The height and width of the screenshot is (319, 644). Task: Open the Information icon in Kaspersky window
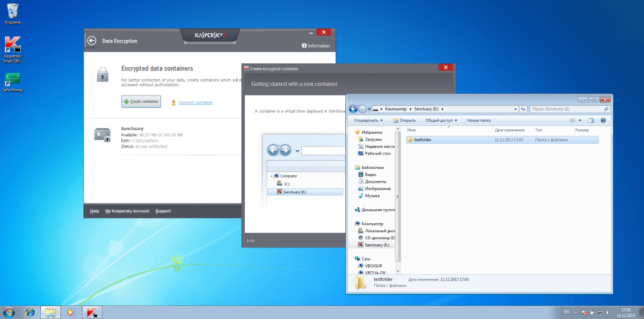[304, 46]
